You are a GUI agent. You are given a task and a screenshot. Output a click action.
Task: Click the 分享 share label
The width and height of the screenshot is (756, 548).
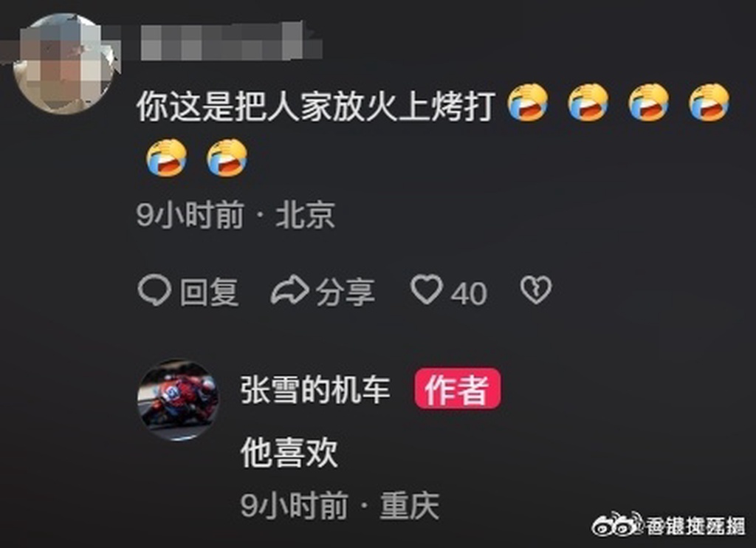(x=346, y=292)
